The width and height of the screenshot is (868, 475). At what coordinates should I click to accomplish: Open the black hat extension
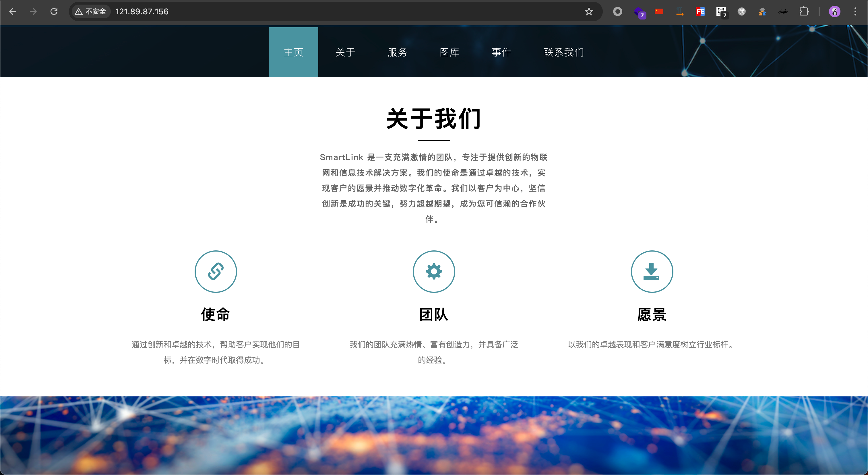point(783,11)
